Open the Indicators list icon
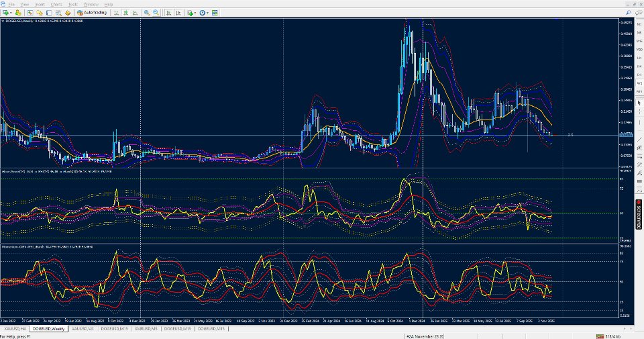Screen dimensions: 644x339 [190, 13]
